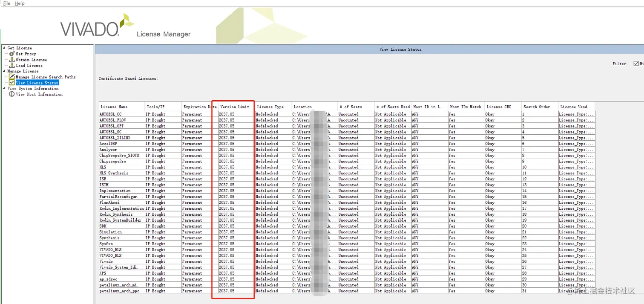Click Permanent in the SDK row
Viewport: 644px width, 304px height.
click(x=192, y=226)
